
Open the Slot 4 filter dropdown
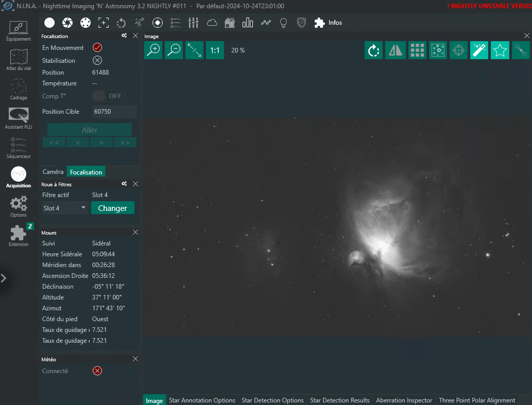coord(65,208)
